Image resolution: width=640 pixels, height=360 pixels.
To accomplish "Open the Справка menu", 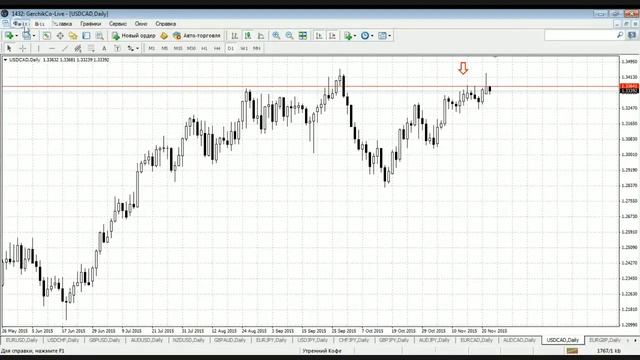I will point(165,24).
